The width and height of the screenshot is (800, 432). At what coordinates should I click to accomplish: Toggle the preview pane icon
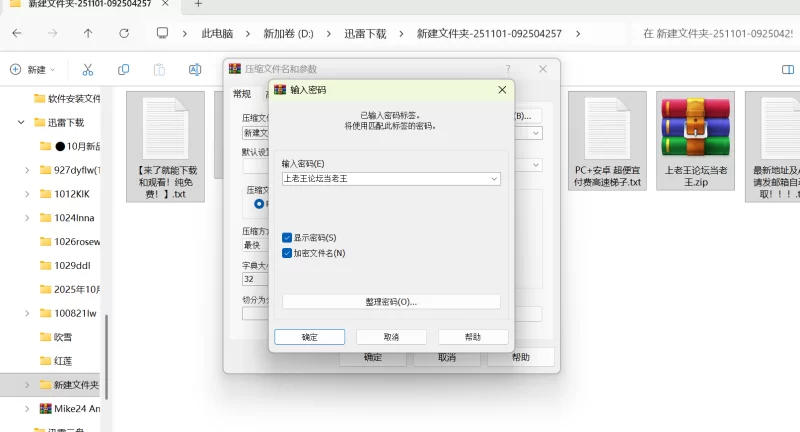(788, 69)
